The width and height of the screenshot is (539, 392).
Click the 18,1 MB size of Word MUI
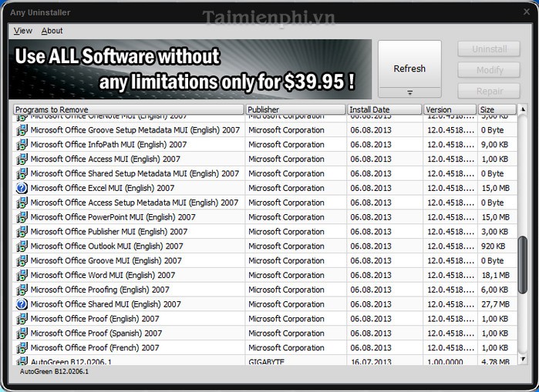tap(495, 275)
